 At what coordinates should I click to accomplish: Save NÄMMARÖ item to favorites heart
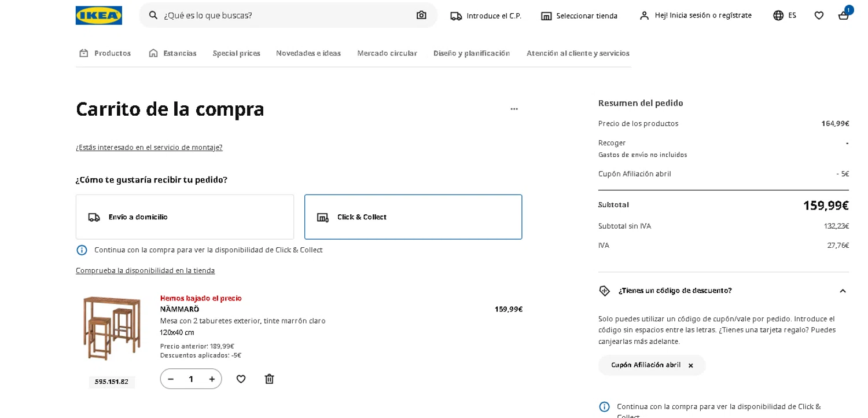241,379
